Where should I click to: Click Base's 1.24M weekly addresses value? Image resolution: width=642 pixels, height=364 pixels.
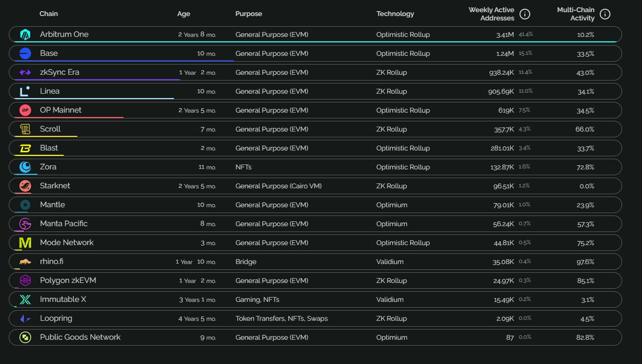[x=505, y=53]
